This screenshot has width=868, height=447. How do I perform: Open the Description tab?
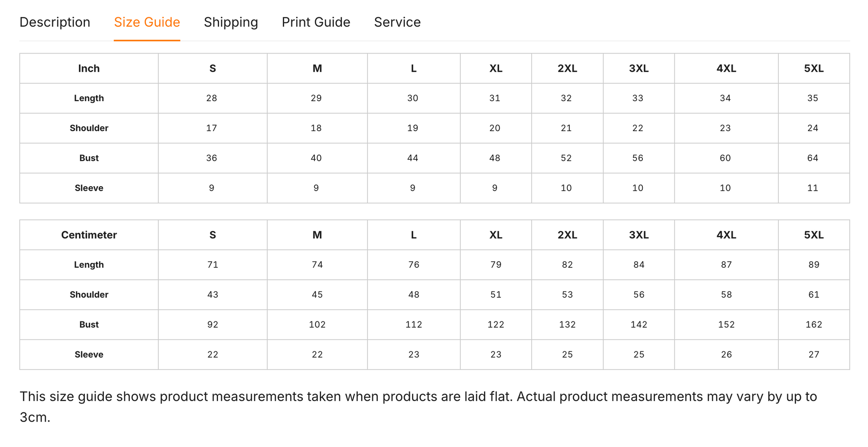55,22
